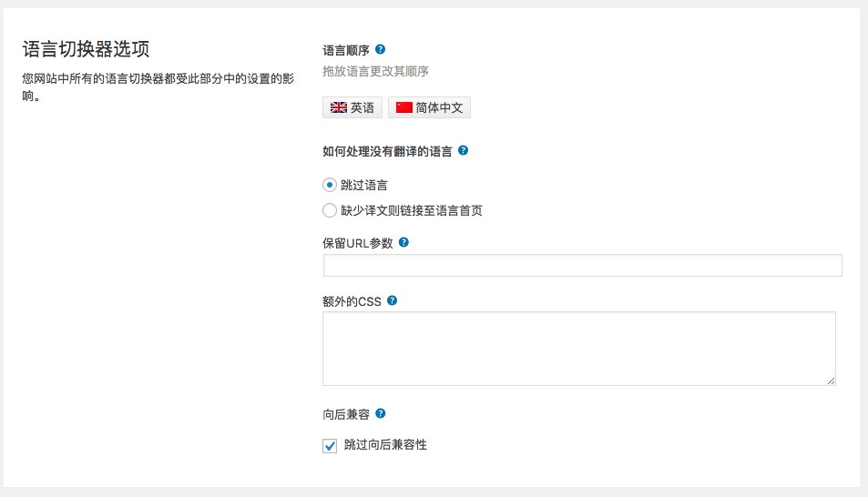The height and width of the screenshot is (497, 868).
Task: Select 缺少译文则链接至语言首页 radio option
Action: coord(330,210)
